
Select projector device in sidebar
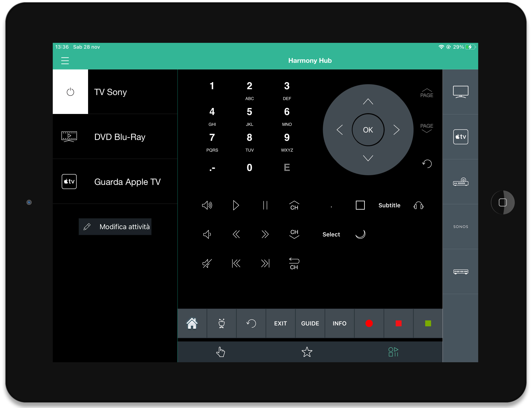coord(460,182)
